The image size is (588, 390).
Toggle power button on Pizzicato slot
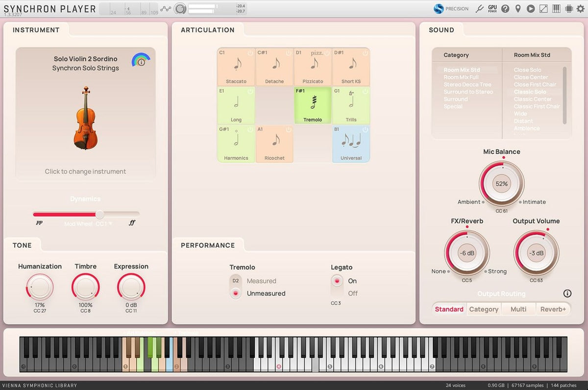[326, 53]
